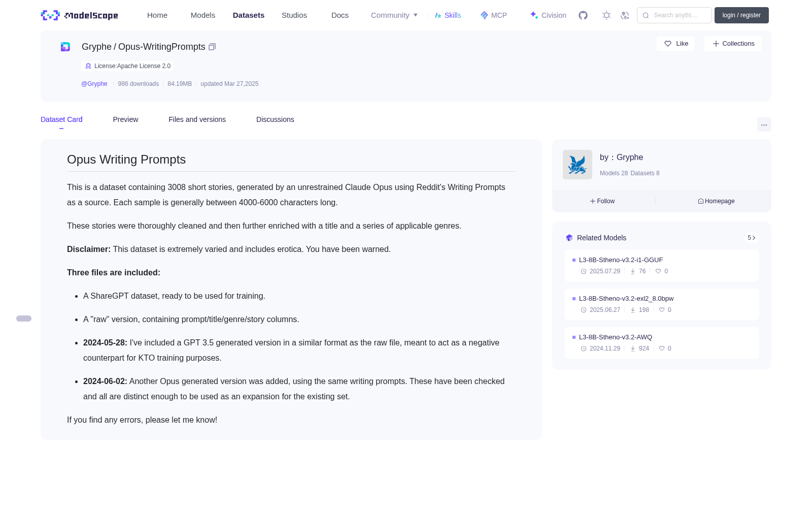
Task: Click the search magnifier icon
Action: (646, 15)
